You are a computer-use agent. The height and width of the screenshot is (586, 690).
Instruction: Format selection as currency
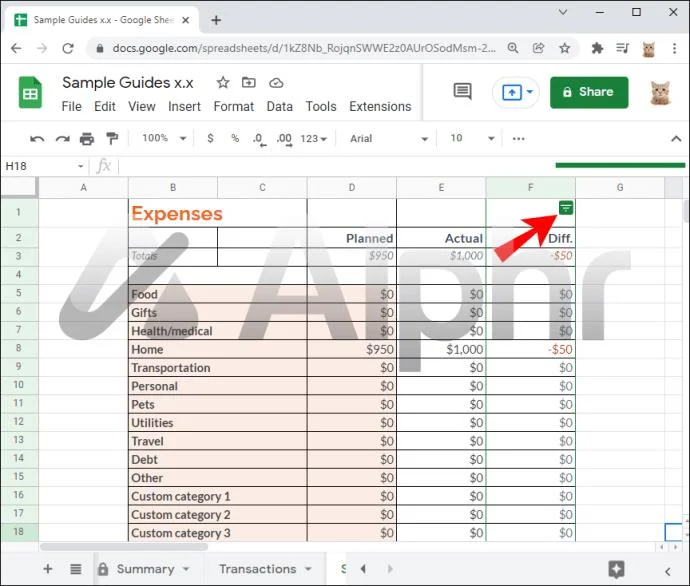point(210,139)
